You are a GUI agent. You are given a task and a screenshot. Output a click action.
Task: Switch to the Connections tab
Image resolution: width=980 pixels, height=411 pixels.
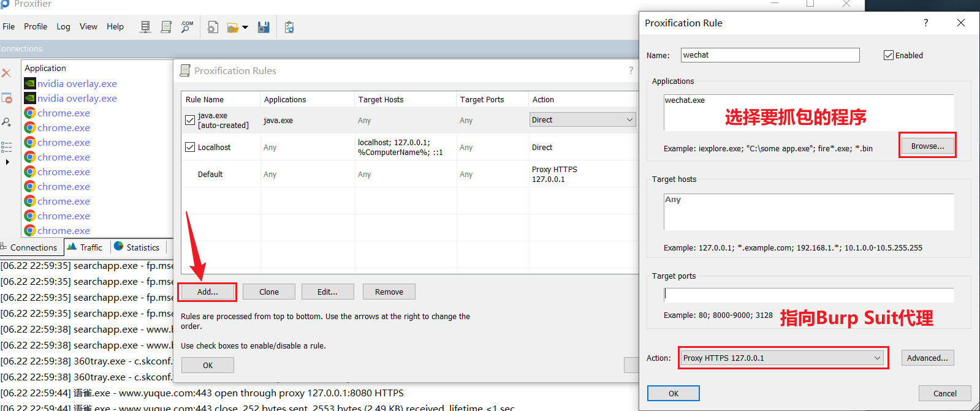tap(31, 247)
